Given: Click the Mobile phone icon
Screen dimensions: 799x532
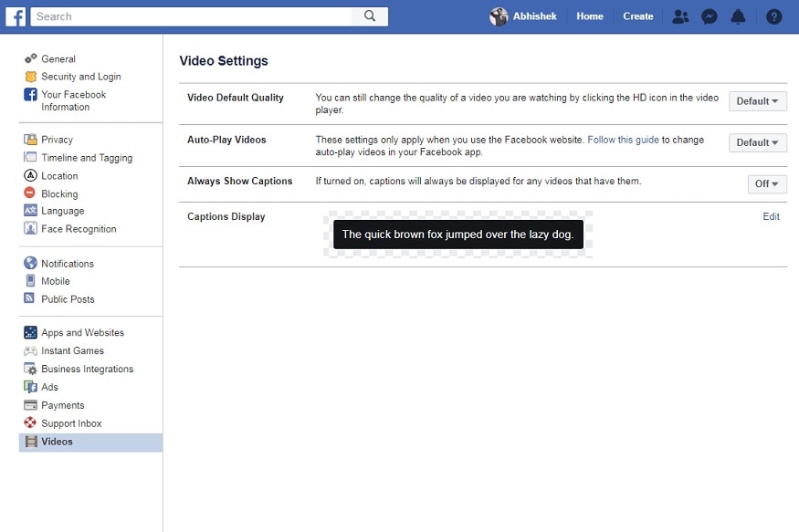Looking at the screenshot, I should tap(30, 280).
